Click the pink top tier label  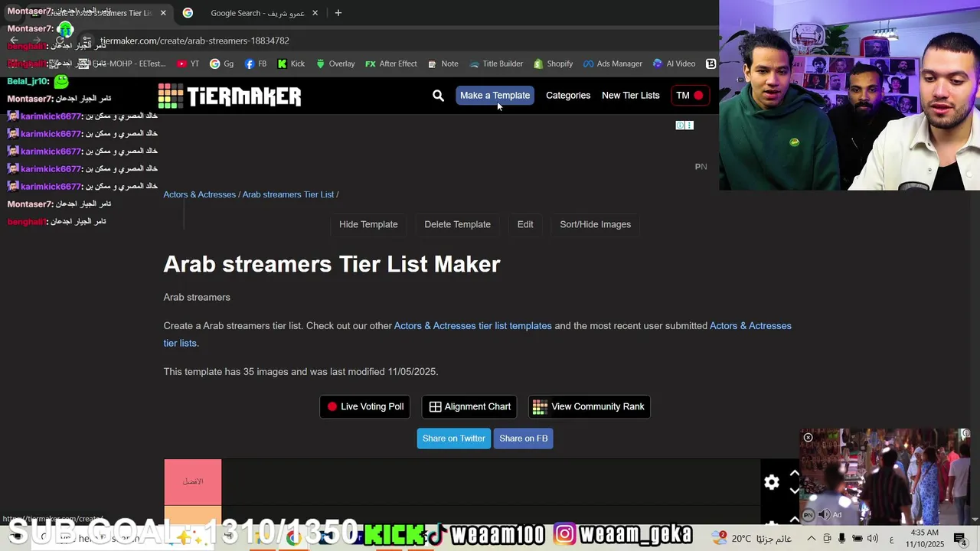point(193,481)
